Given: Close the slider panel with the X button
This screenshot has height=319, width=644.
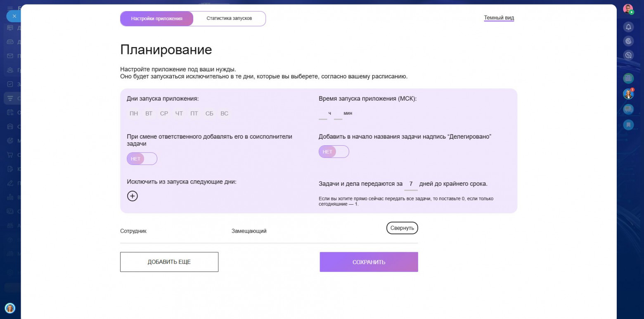Looking at the screenshot, I should [x=14, y=16].
